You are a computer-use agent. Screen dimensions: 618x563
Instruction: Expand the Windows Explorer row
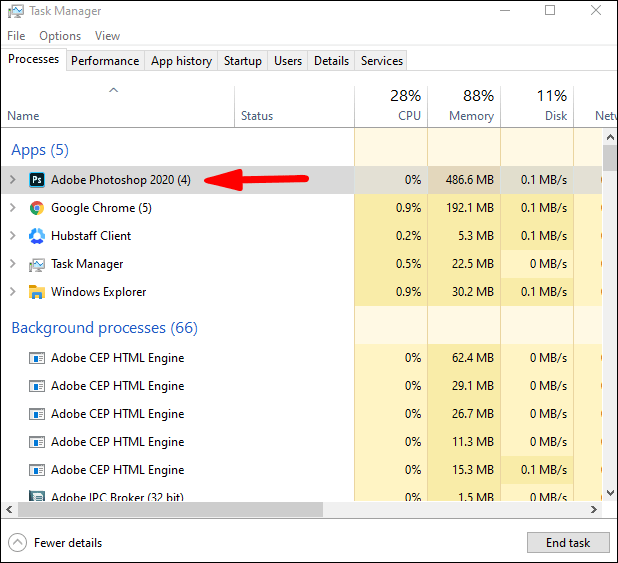[13, 292]
